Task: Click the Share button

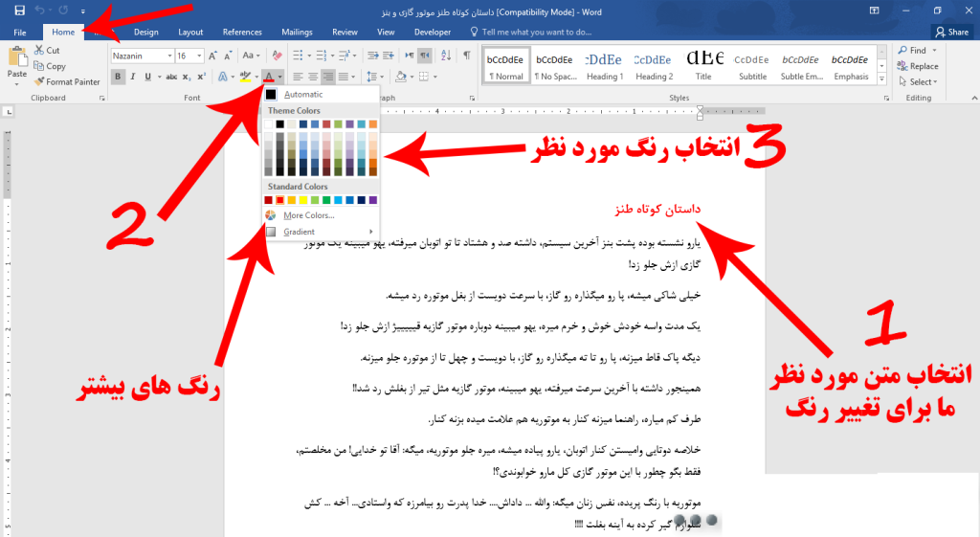Action: 951,32
